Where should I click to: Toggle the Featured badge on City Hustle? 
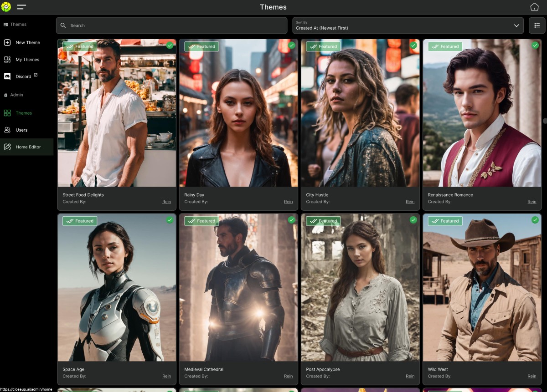323,46
